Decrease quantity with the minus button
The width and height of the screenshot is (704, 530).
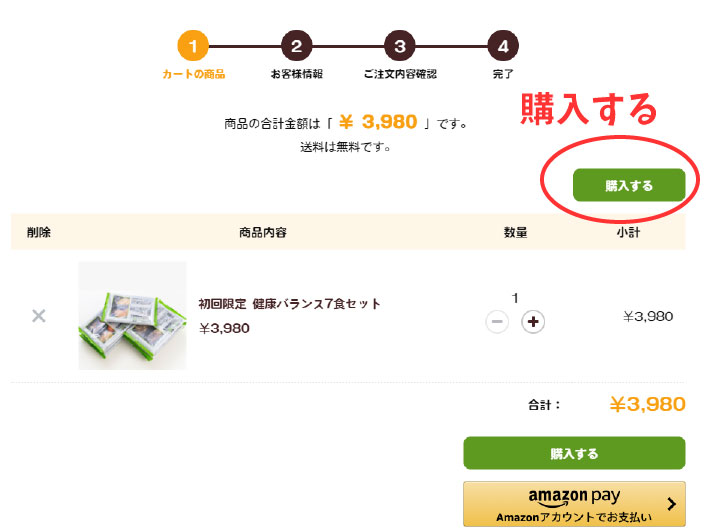497,322
